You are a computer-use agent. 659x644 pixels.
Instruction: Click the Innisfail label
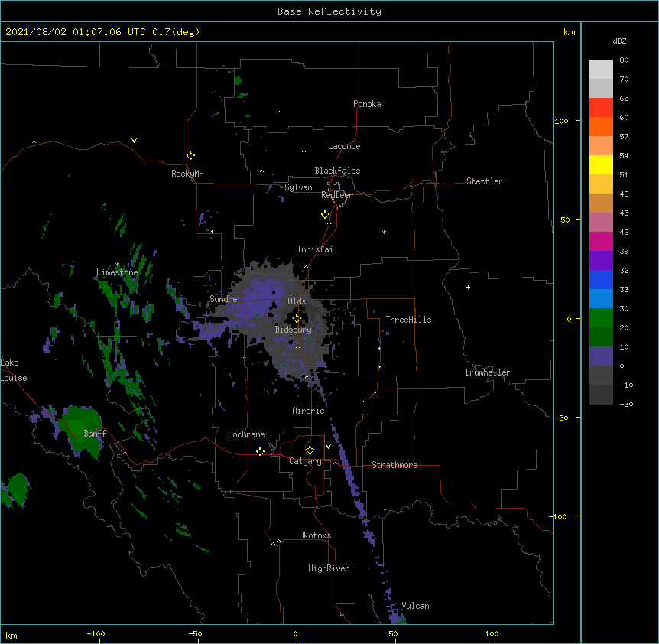(317, 249)
